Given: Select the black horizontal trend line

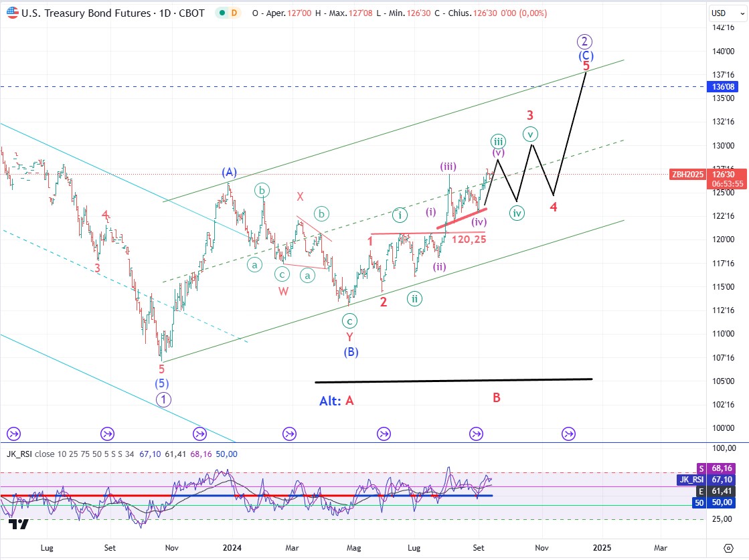Looking at the screenshot, I should point(454,381).
